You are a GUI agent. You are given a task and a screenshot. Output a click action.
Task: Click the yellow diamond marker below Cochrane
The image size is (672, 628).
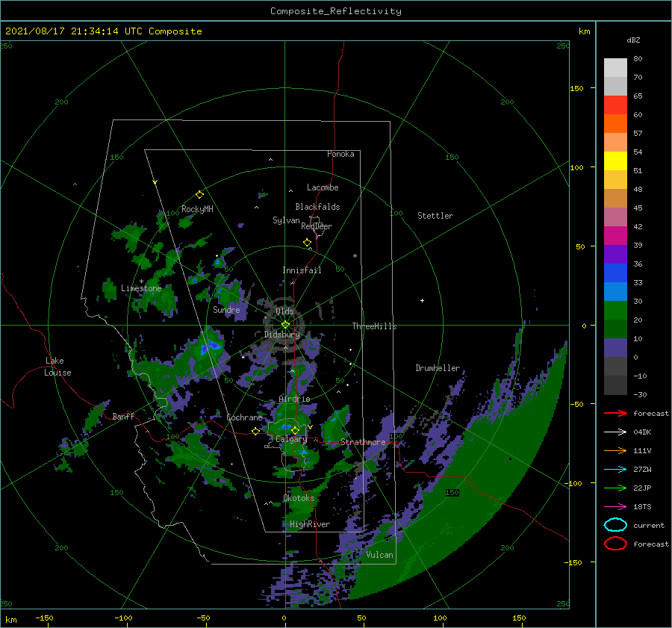255,432
